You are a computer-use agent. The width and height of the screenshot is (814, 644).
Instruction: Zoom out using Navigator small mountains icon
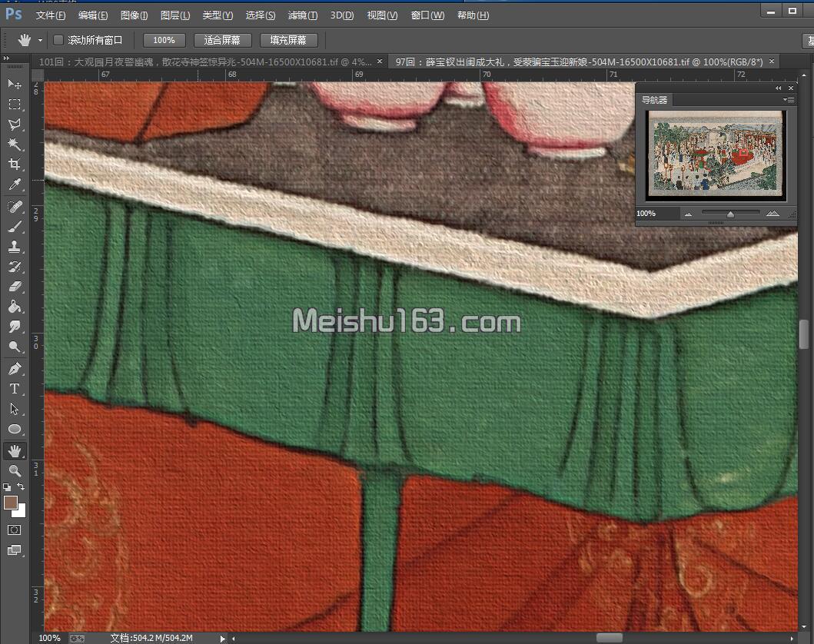point(689,214)
